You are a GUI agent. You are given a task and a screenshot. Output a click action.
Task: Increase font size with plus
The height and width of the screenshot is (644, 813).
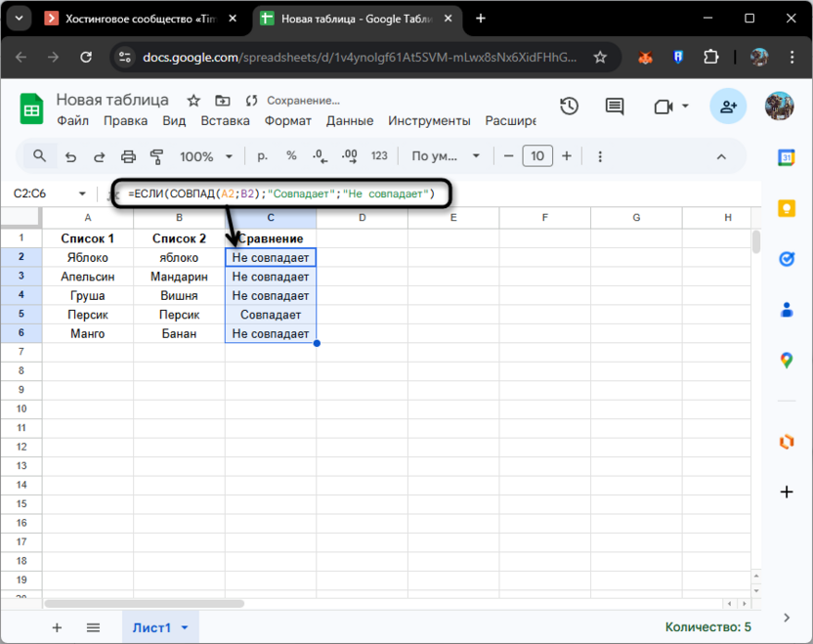pos(567,156)
